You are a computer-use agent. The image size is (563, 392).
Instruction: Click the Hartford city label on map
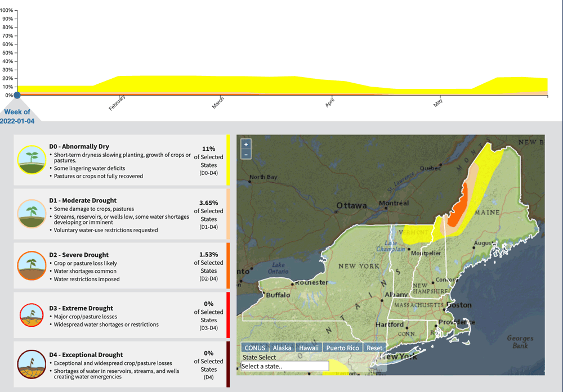coord(389,324)
